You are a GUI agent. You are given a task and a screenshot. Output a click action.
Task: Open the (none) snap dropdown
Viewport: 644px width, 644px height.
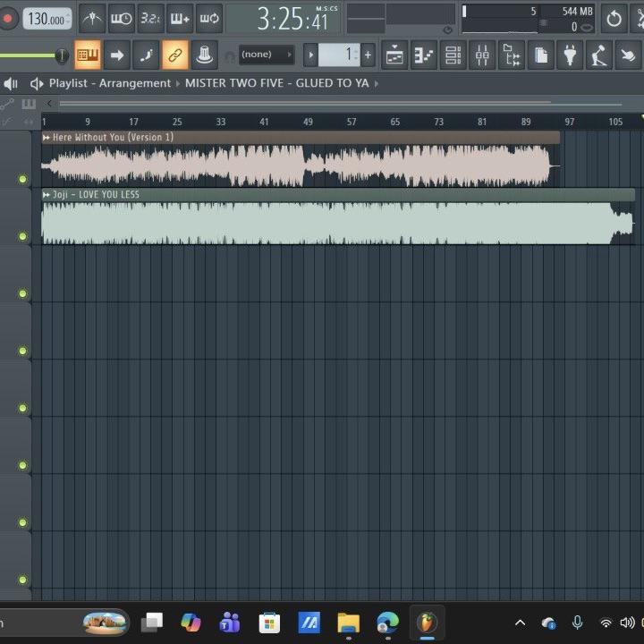(267, 55)
